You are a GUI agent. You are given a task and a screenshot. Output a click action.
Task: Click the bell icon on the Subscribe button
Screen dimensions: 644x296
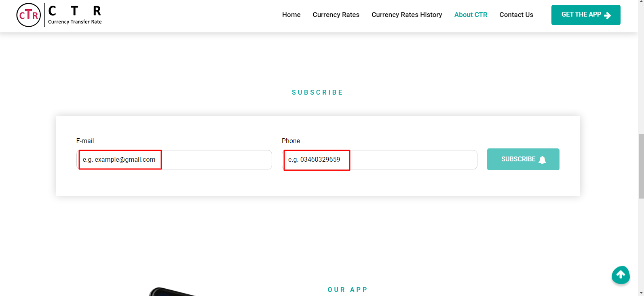click(543, 160)
